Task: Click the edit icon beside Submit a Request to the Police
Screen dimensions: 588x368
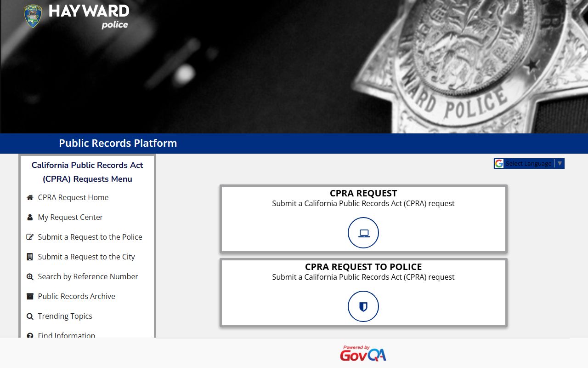Action: click(30, 237)
